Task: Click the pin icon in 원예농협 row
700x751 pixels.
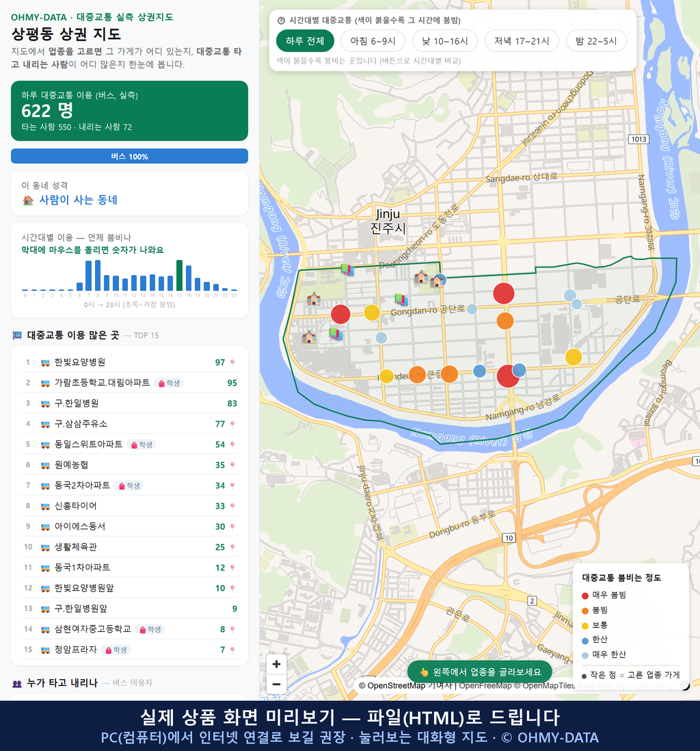Action: coord(232,465)
